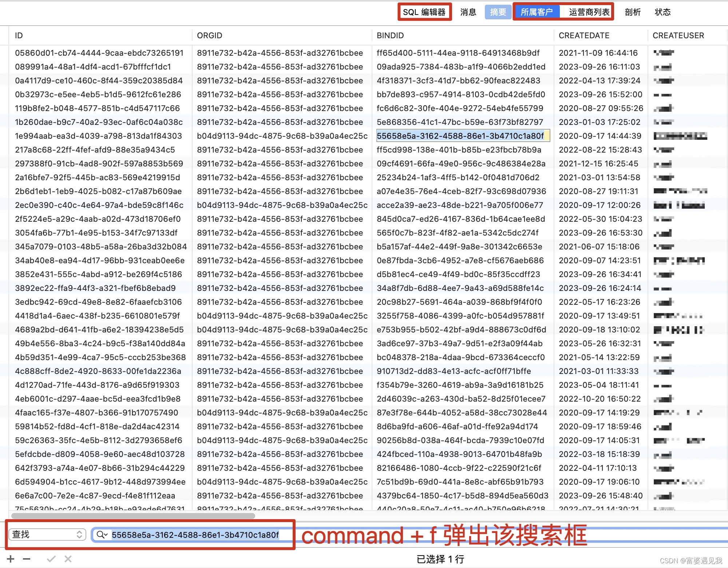Screen dimensions: 728x568
Task: Switch to the SQL 编辑器 tab
Action: click(424, 12)
